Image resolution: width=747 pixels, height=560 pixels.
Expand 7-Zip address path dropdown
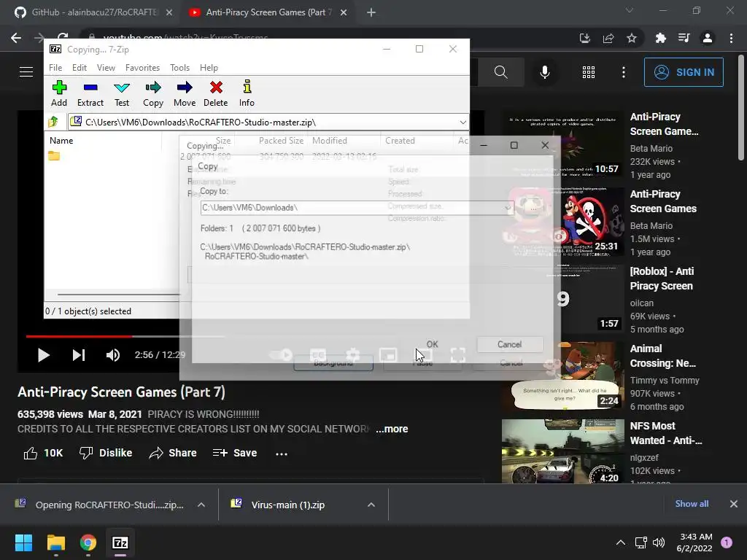click(x=462, y=122)
